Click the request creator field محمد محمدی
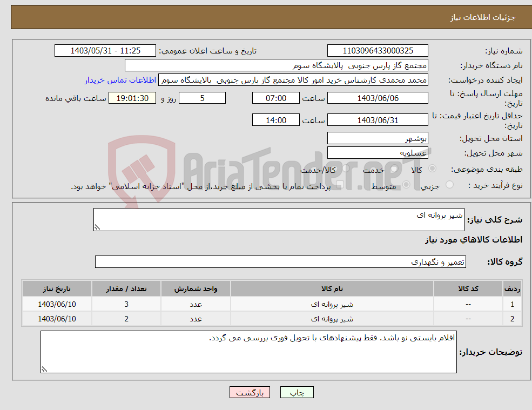 [293, 80]
